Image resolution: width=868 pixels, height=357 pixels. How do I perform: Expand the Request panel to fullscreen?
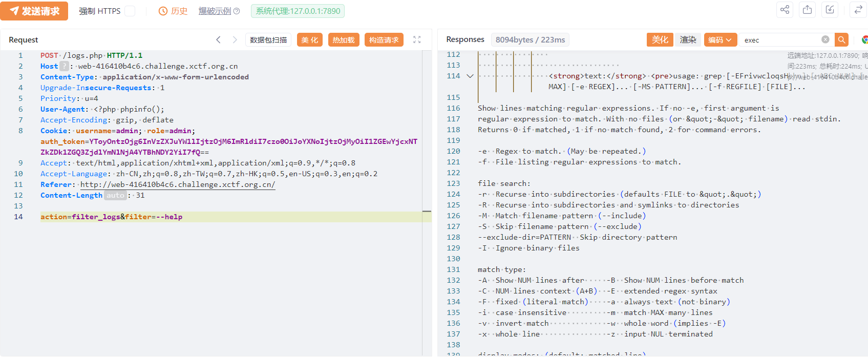point(417,39)
